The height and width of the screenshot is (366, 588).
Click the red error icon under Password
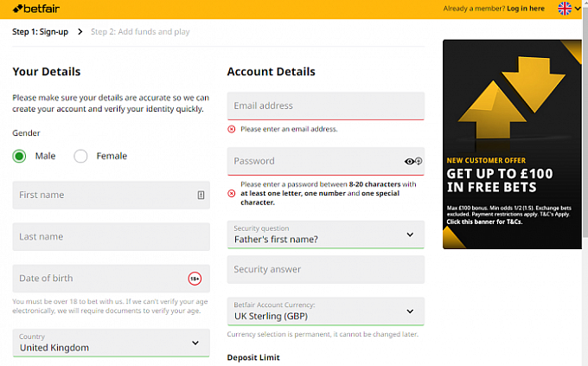point(232,193)
